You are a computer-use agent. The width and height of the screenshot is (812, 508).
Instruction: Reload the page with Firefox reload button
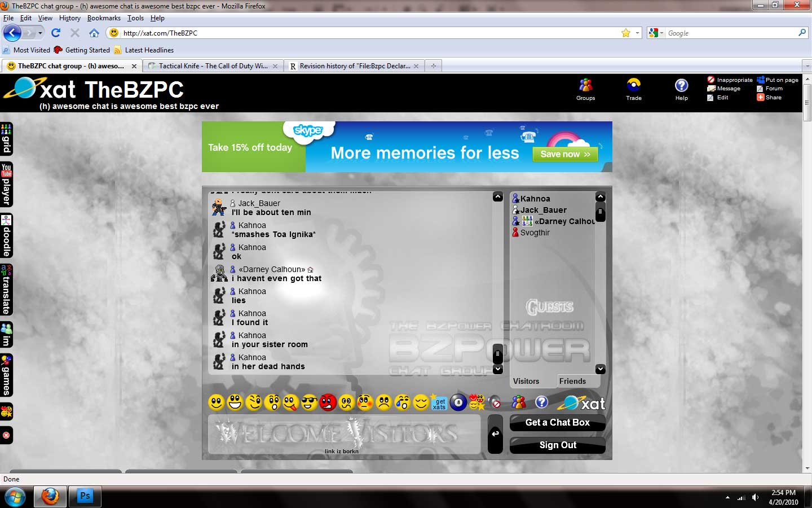(x=56, y=33)
